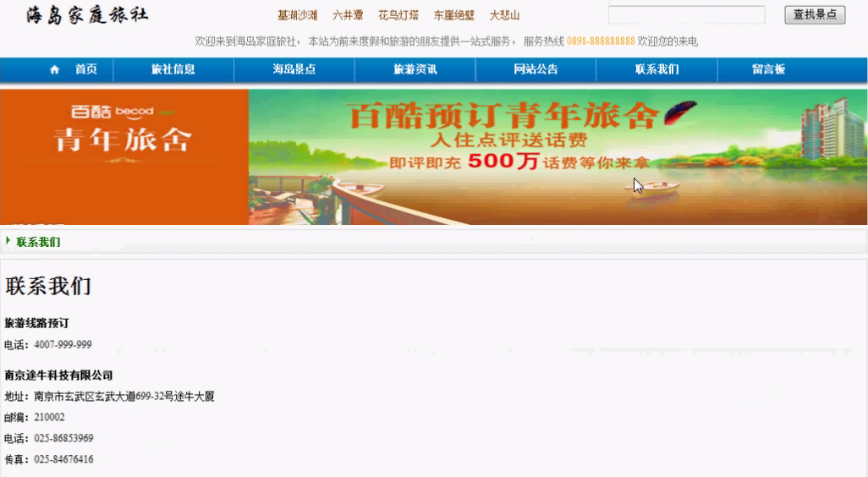
Task: Click the 基湖沙滩 top link
Action: tap(297, 15)
